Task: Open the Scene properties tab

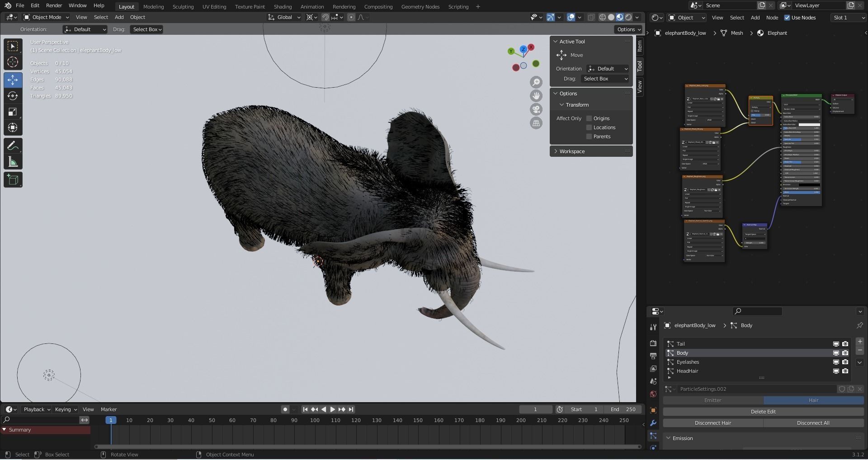Action: [653, 381]
